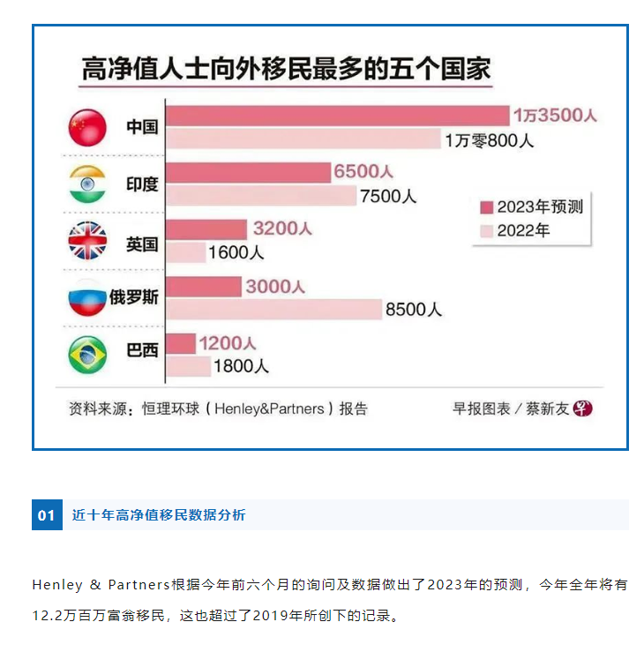Click the paragraph starting with Henley & Partners
The height and width of the screenshot is (652, 644).
click(330, 600)
